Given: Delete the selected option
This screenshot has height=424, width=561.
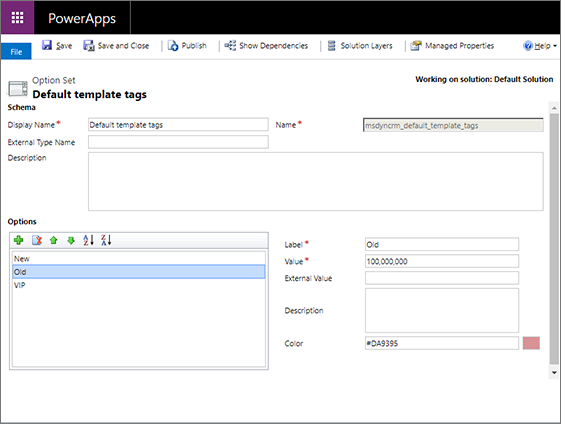Looking at the screenshot, I should coord(37,240).
